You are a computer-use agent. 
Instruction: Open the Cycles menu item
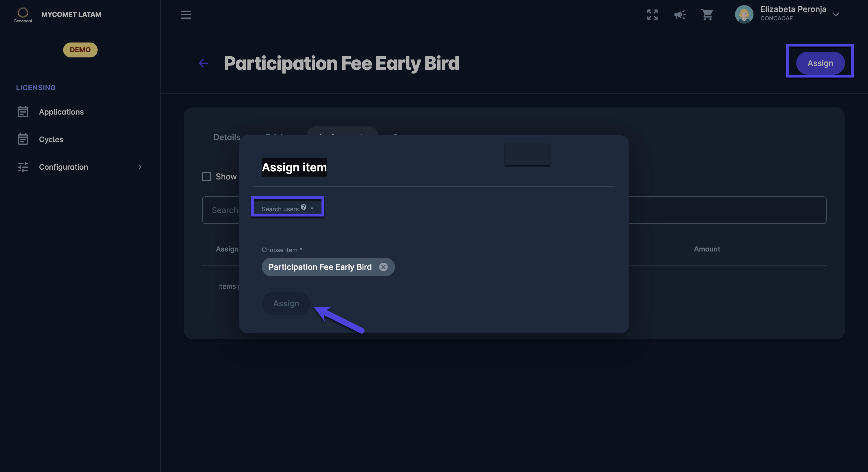pos(51,140)
